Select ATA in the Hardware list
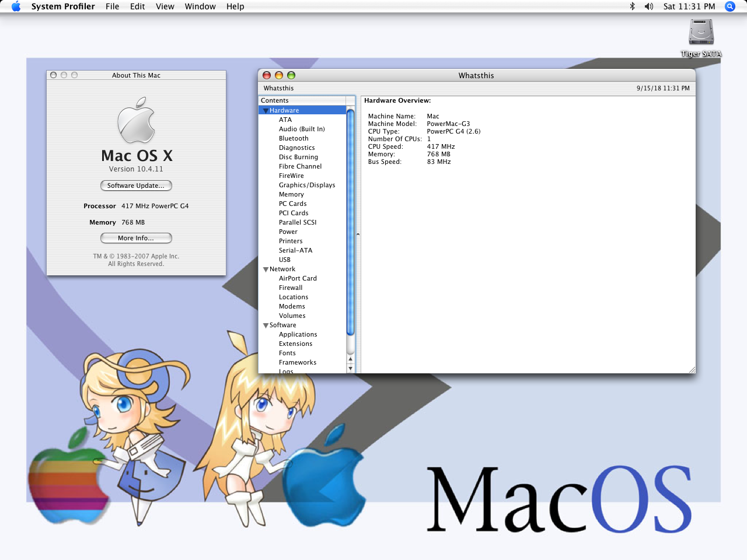 point(285,120)
